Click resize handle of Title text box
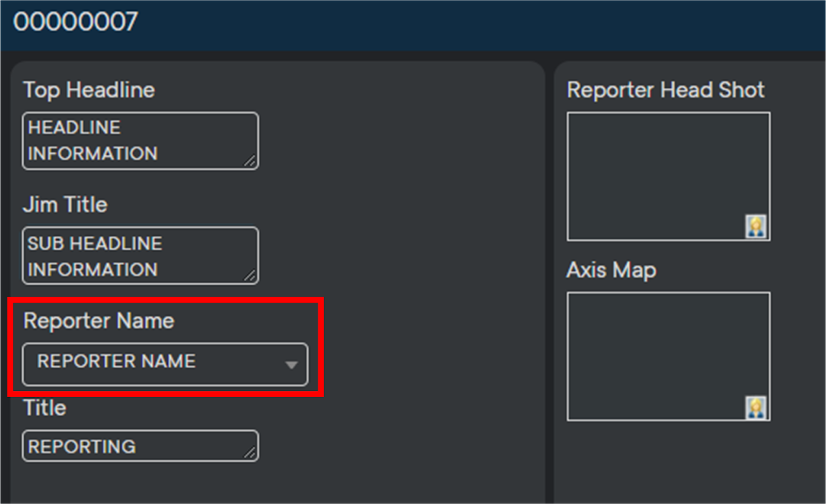 pyautogui.click(x=250, y=453)
